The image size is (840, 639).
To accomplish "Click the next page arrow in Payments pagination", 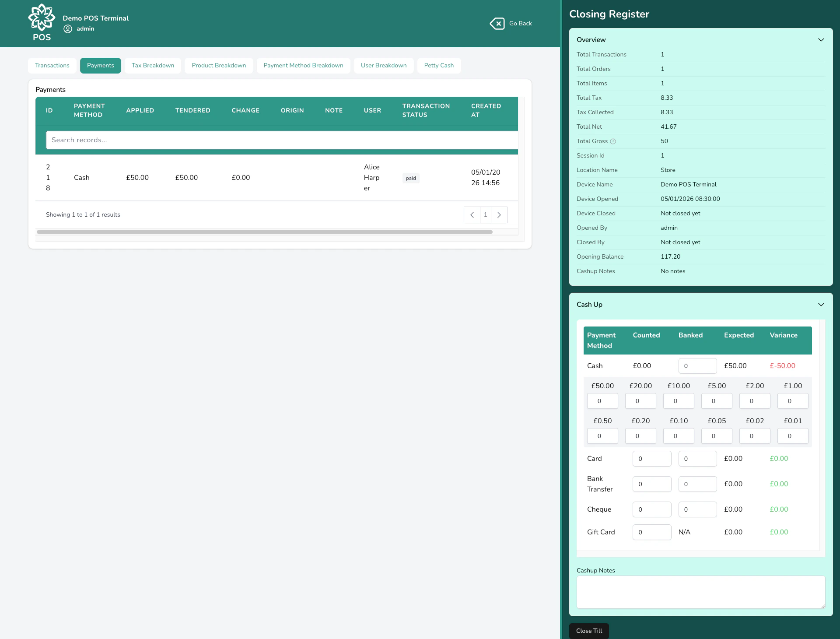I will (499, 214).
